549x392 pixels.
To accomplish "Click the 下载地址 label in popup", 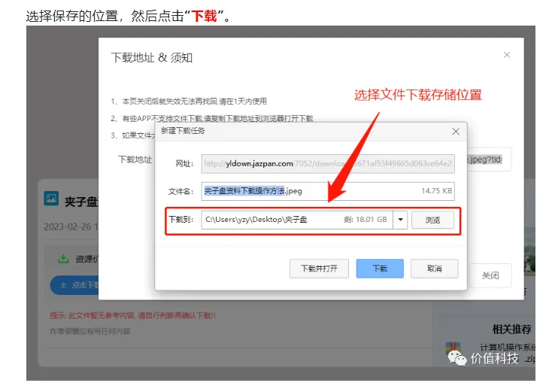I will [x=135, y=160].
